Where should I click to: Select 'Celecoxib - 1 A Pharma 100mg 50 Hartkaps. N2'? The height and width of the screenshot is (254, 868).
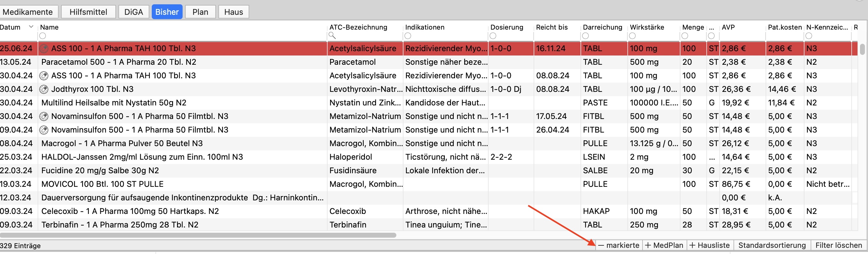[x=429, y=211]
